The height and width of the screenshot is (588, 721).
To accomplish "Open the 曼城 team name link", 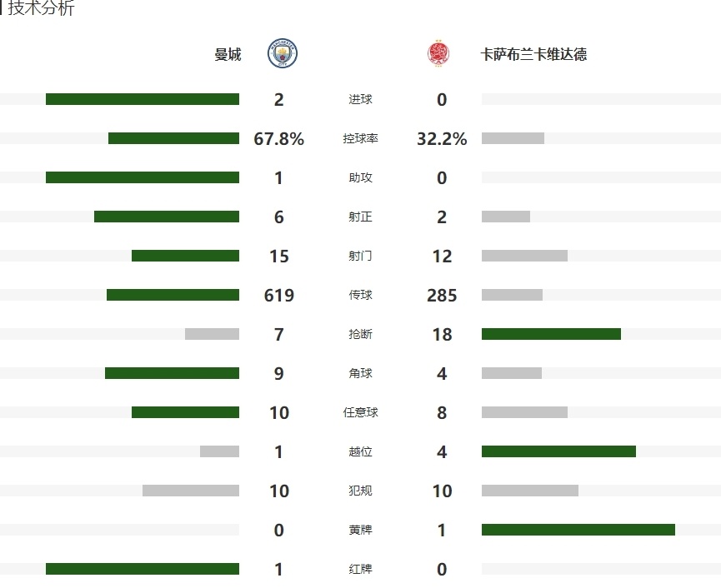I will click(x=228, y=54).
